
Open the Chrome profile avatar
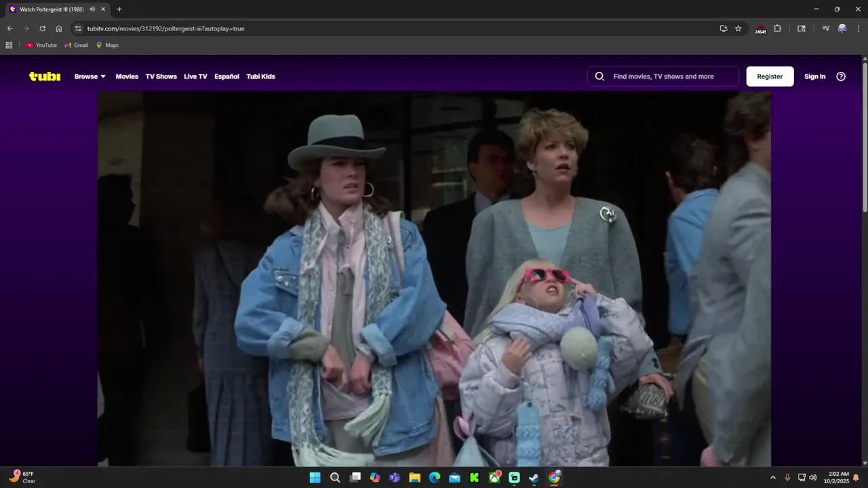(x=842, y=28)
